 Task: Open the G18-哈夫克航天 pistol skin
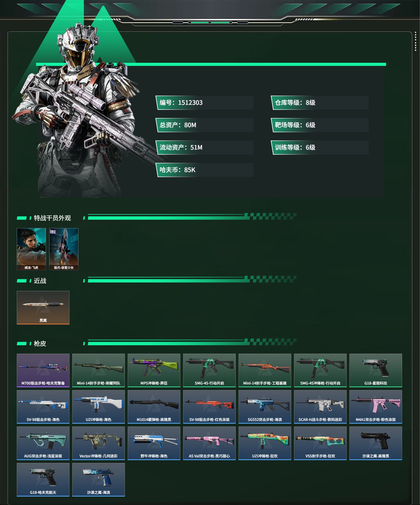click(x=43, y=479)
